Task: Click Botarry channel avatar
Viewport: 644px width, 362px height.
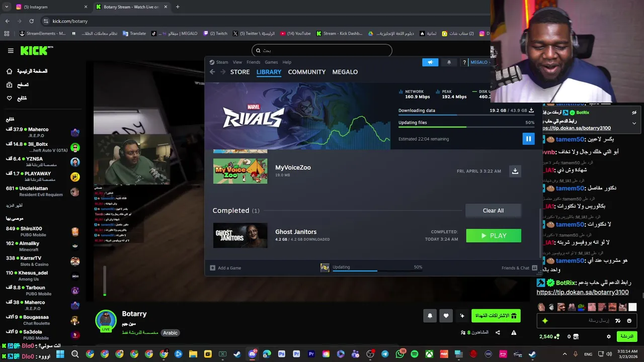Action: click(106, 321)
